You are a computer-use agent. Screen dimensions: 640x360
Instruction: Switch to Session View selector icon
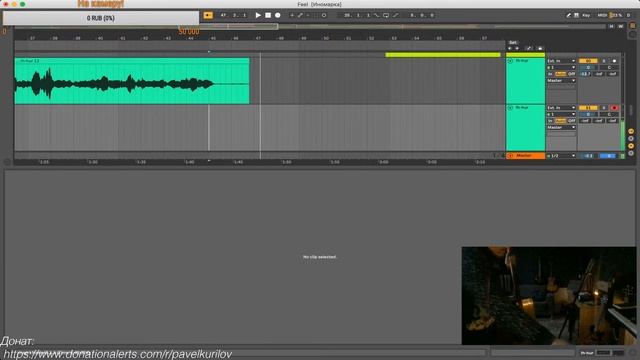[x=633, y=34]
